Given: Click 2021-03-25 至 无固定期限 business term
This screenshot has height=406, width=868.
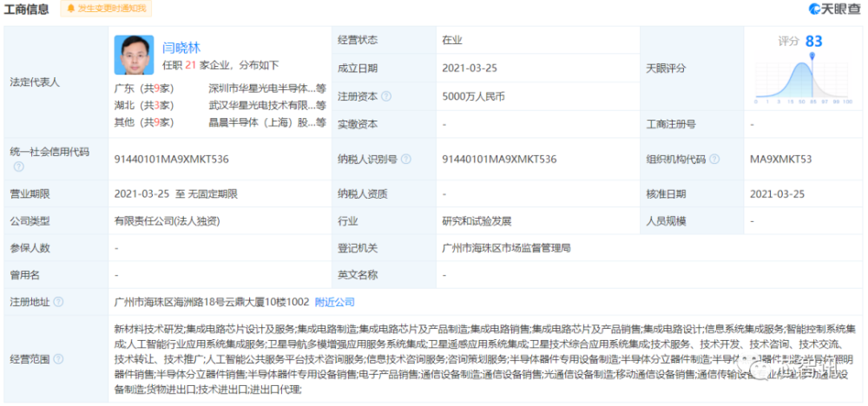Looking at the screenshot, I should pyautogui.click(x=176, y=194).
